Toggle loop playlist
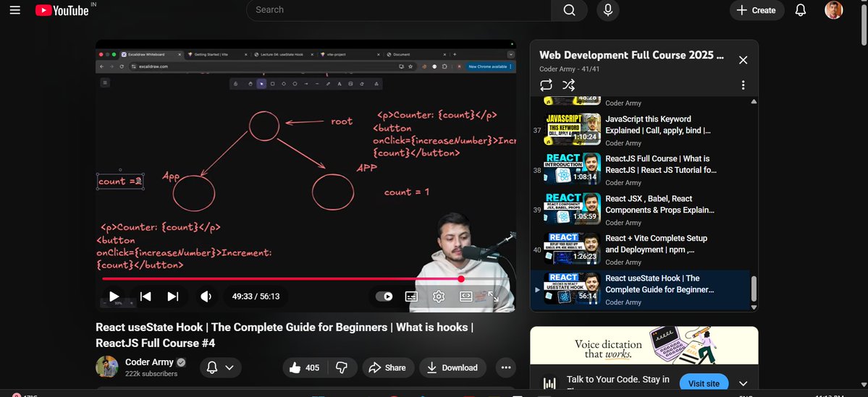This screenshot has width=868, height=397. 546,85
